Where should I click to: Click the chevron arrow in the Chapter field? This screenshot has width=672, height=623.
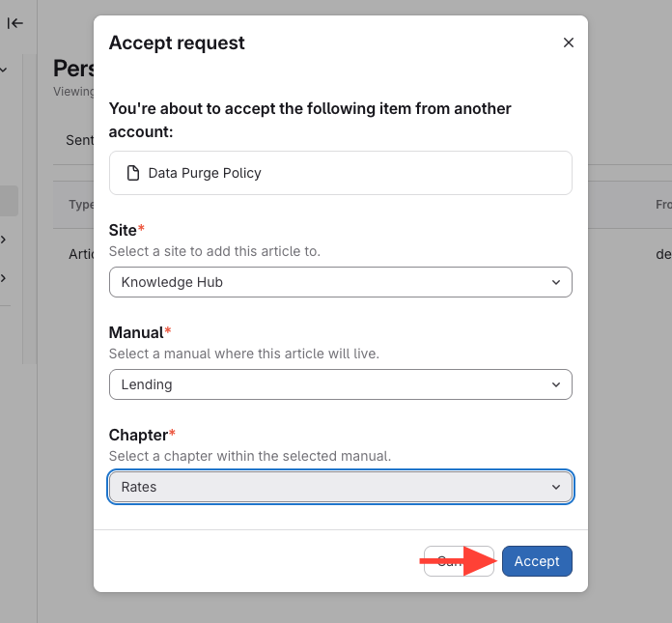[x=556, y=487]
